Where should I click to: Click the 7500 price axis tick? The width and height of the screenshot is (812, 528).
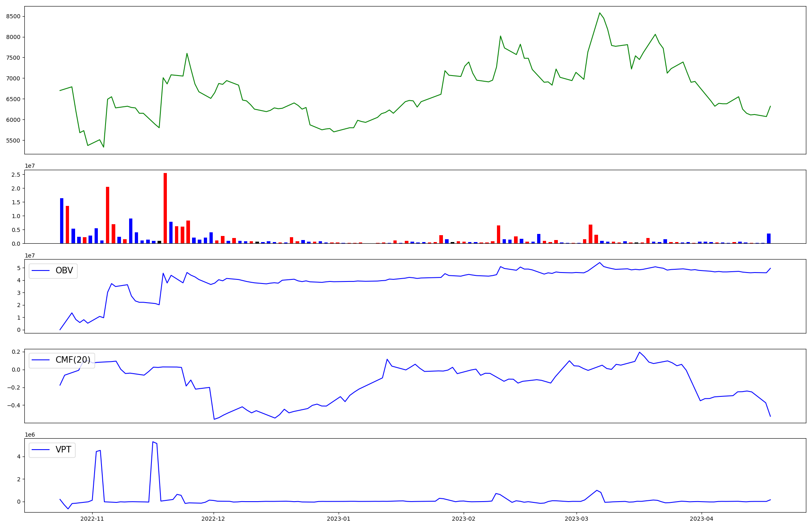13,58
